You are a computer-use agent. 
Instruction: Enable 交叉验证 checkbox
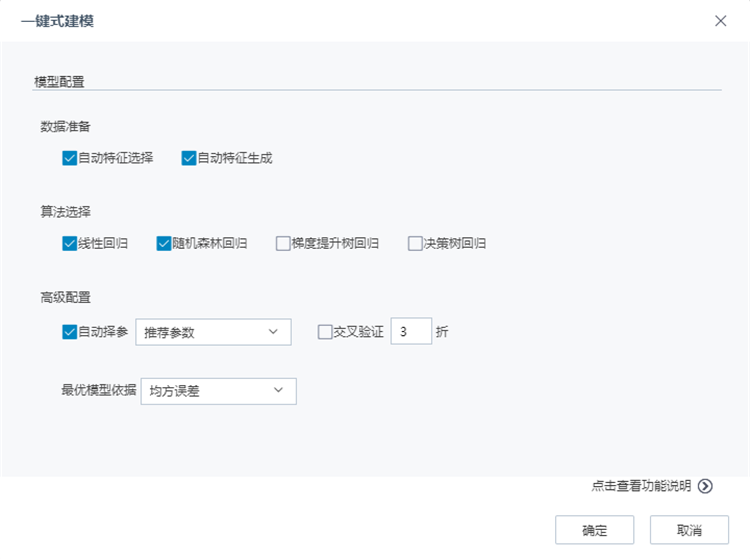[x=325, y=332]
